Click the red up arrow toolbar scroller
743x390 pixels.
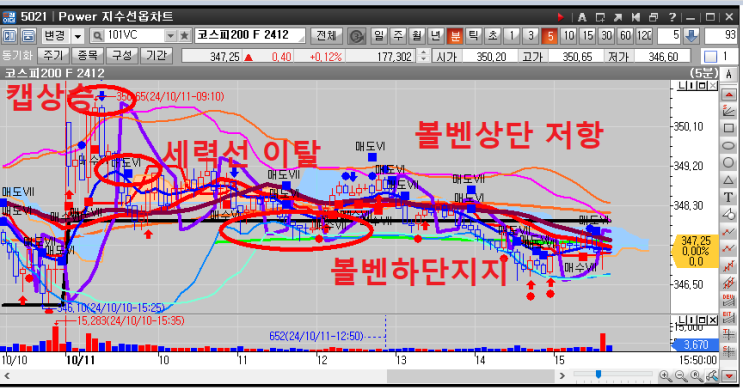(x=728, y=95)
